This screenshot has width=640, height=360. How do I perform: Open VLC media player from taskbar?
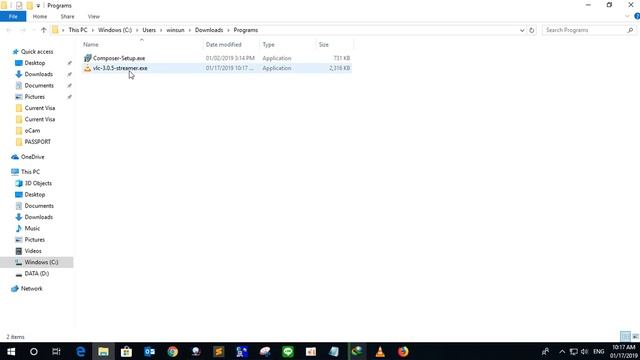point(380,351)
